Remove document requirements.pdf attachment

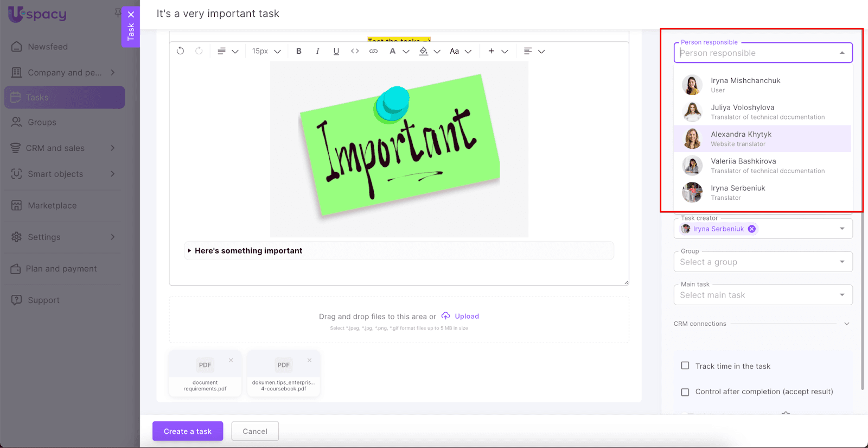coord(231,360)
